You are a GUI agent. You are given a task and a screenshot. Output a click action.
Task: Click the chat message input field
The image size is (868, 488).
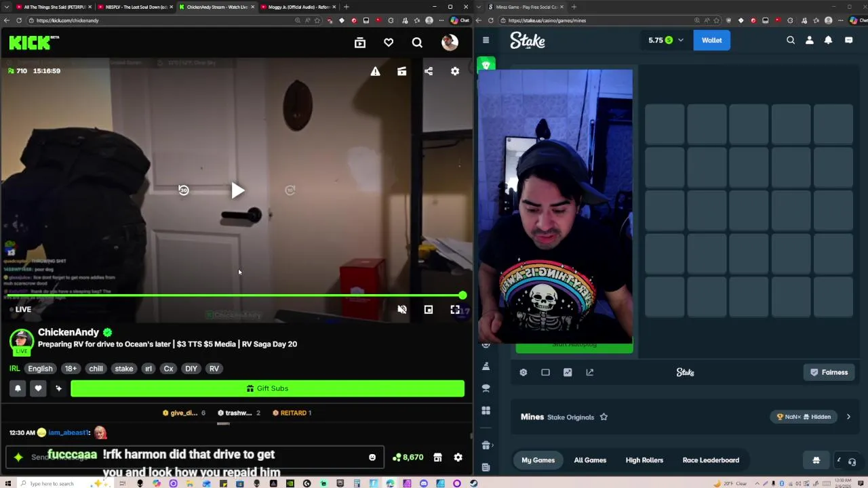click(195, 457)
